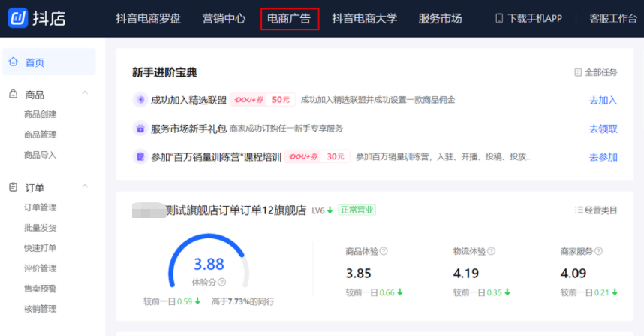Click the DOU+券 50元 coupon badge
The height and width of the screenshot is (336, 644).
tap(263, 100)
